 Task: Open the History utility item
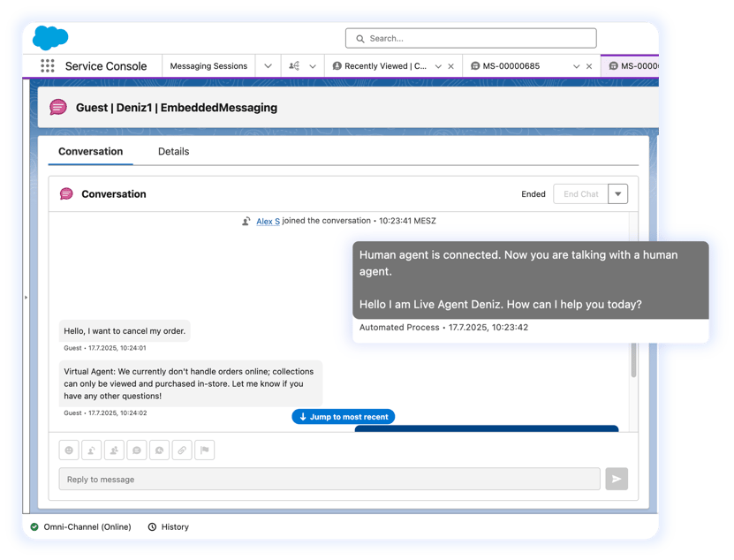[169, 527]
